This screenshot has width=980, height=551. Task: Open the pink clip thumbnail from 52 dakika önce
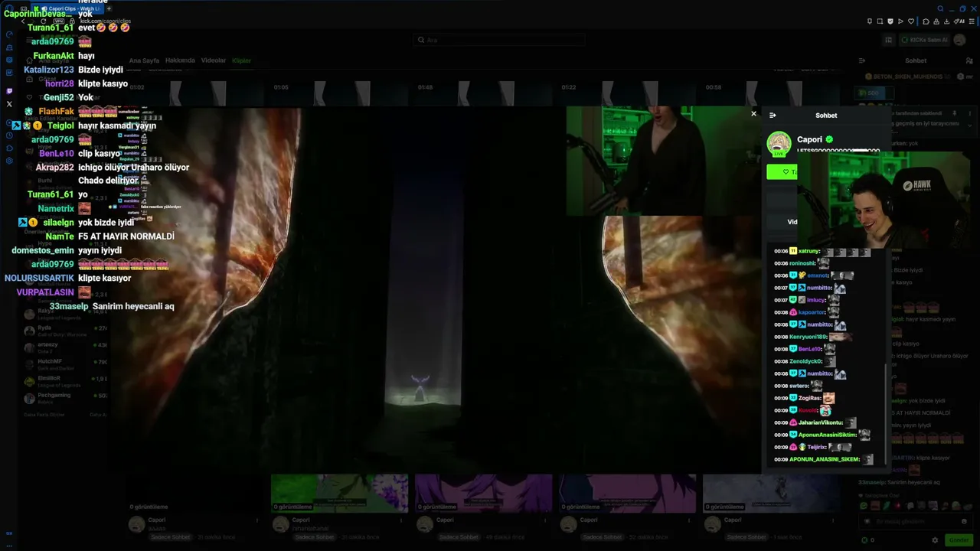tap(627, 494)
